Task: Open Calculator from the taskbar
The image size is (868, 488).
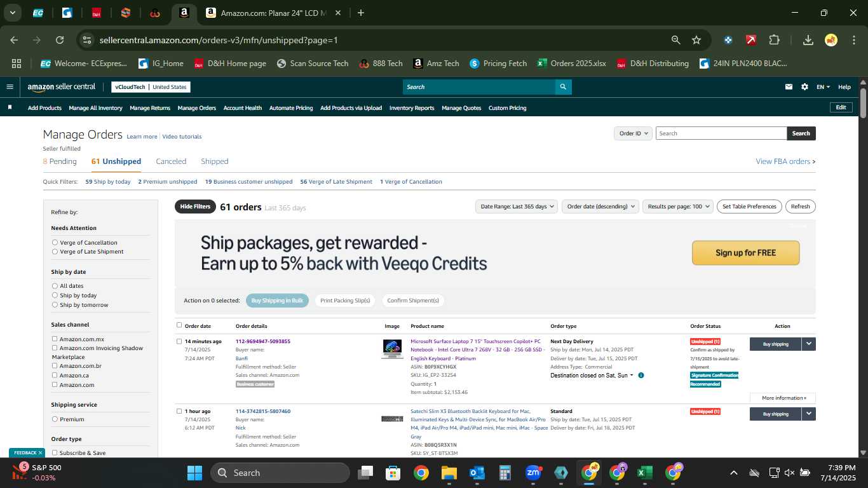Action: (505, 473)
